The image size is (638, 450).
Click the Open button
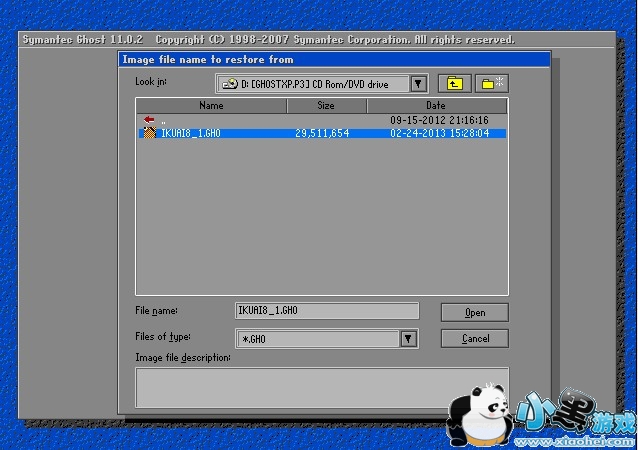475,312
